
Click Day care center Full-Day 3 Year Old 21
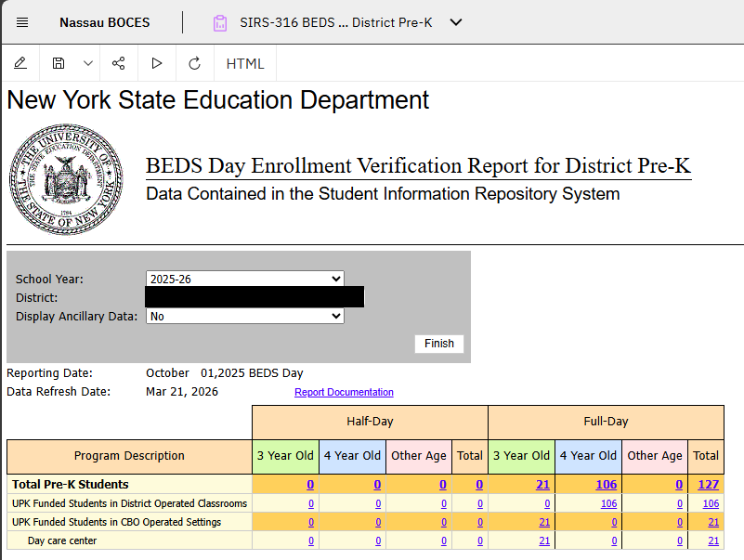coord(544,540)
